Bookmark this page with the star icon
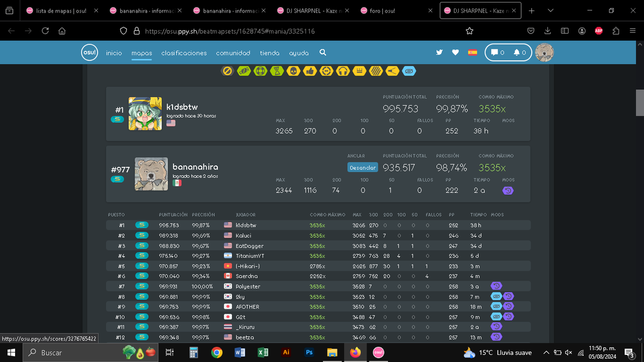This screenshot has height=362, width=644. (x=469, y=31)
